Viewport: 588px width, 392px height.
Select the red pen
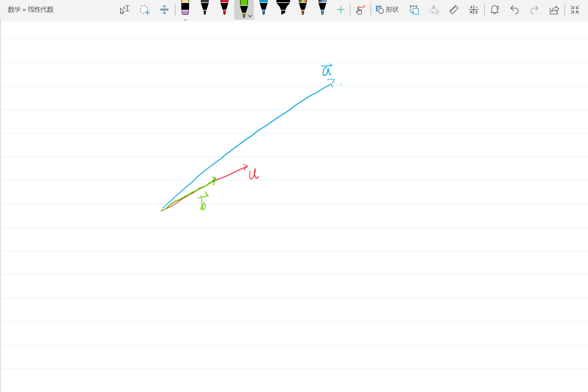[x=224, y=8]
